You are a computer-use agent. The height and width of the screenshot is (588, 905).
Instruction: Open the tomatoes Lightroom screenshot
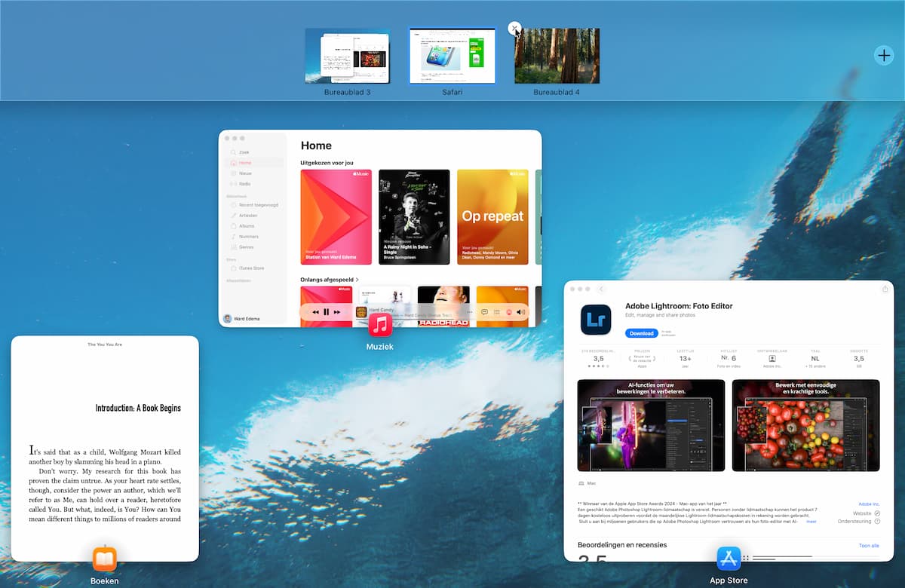pos(805,425)
